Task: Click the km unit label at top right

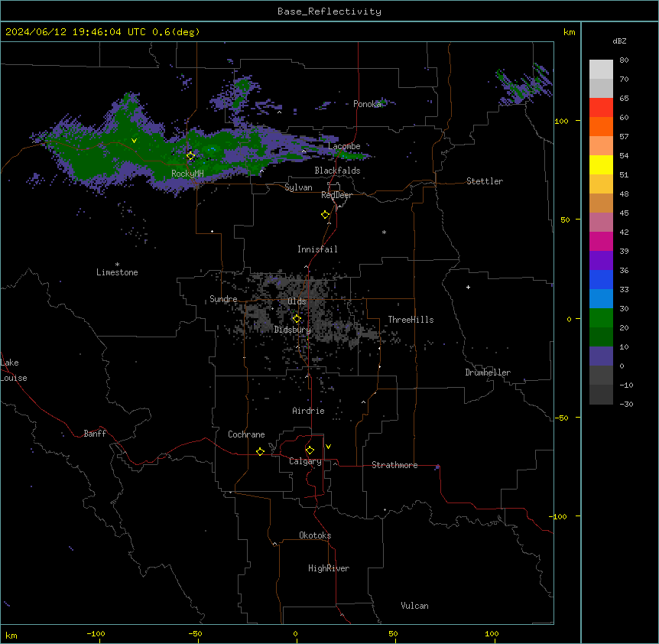Action: click(569, 32)
